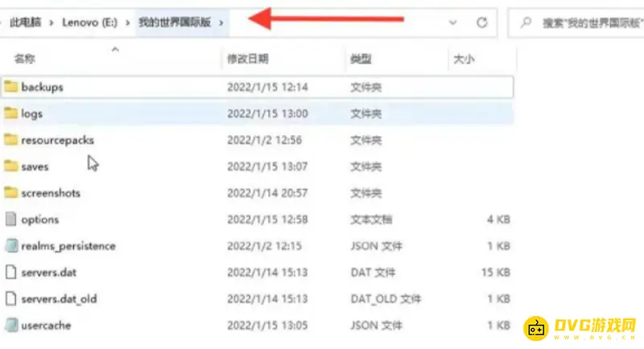
Task: Sort files by the 大小 column header
Action: coord(464,59)
